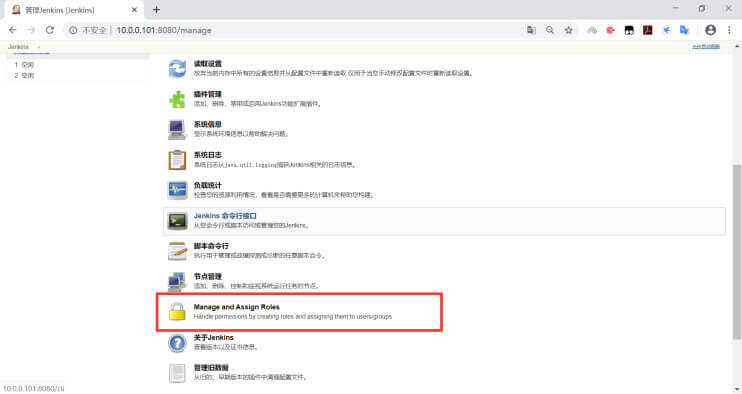This screenshot has height=394, width=742.
Task: Click the Google Translate extension icon
Action: click(x=684, y=30)
